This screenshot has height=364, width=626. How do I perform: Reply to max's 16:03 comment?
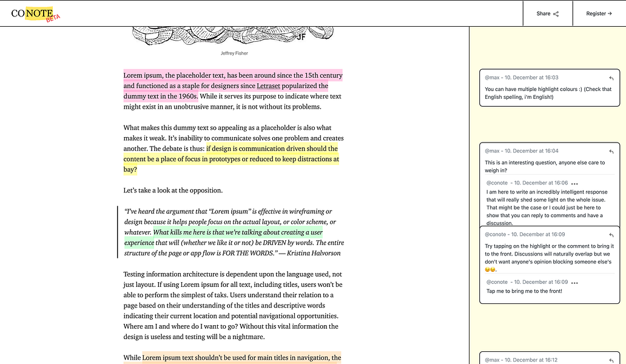point(611,78)
